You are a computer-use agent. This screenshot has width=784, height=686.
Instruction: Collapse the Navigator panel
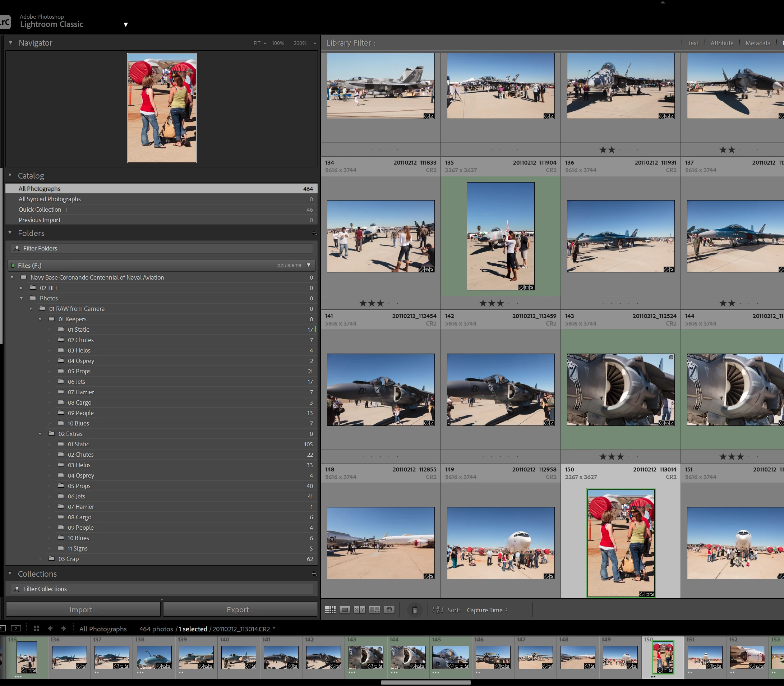[x=10, y=43]
